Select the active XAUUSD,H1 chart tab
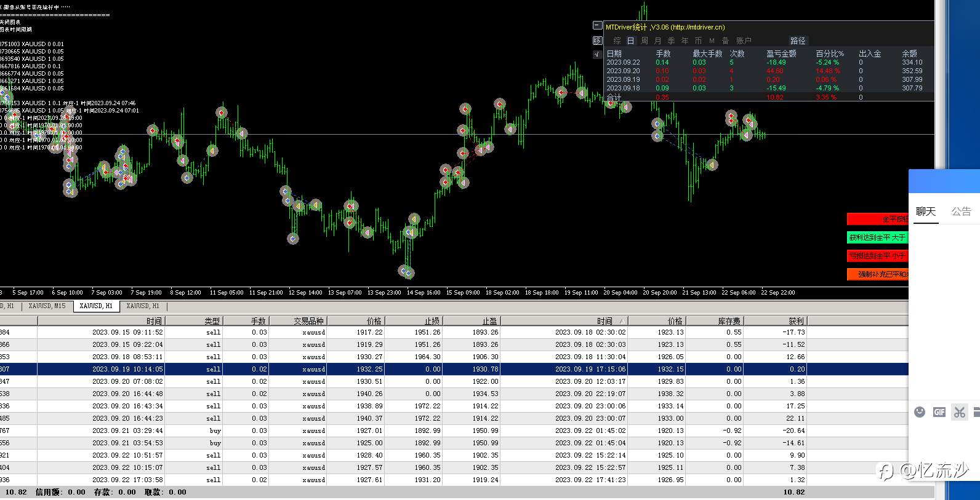980x500 pixels. 96,306
